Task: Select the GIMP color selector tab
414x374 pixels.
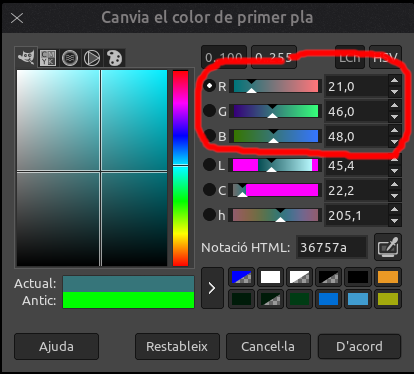Action: coord(26,58)
